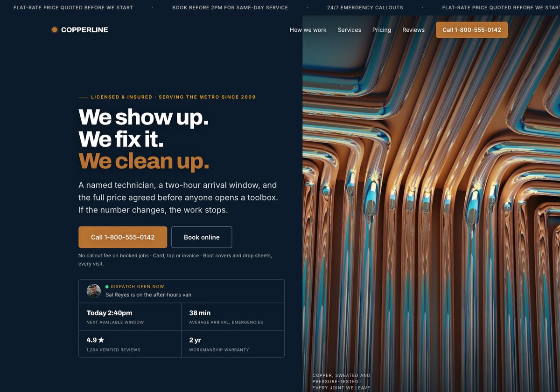Open the Reviews nav link
This screenshot has height=392, width=560.
click(x=413, y=30)
